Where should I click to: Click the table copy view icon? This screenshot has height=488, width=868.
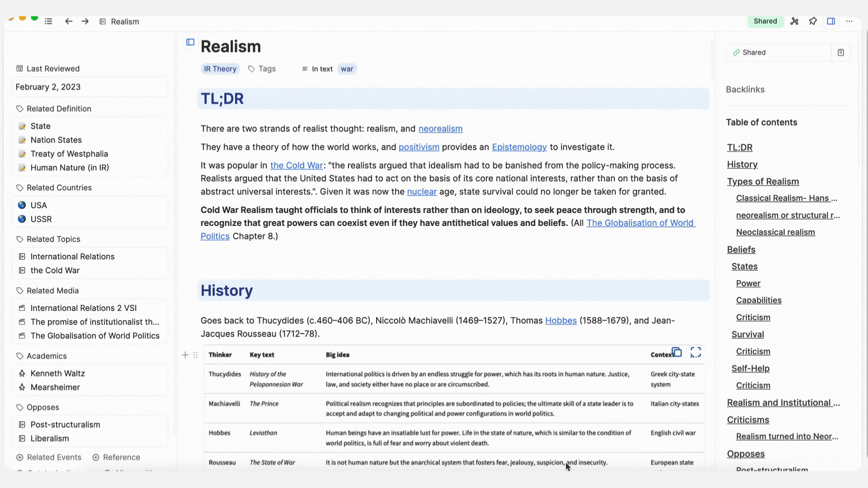[677, 352]
